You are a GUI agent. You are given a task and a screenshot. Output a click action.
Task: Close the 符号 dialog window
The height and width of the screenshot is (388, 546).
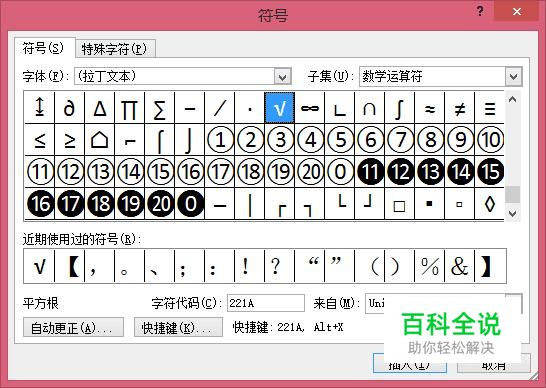pyautogui.click(x=517, y=12)
